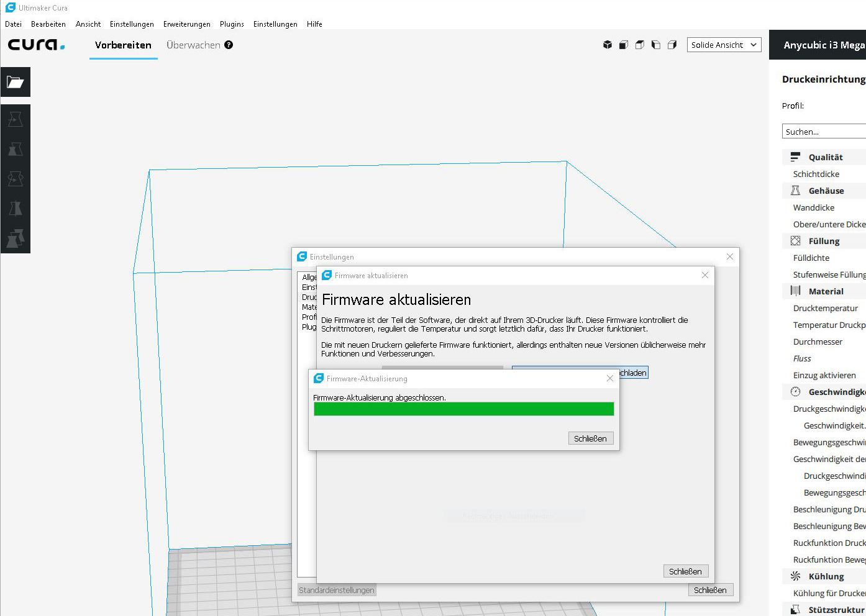Screen dimensions: 866x616
Task: Expand the Stützstruktur settings section
Action: point(824,610)
